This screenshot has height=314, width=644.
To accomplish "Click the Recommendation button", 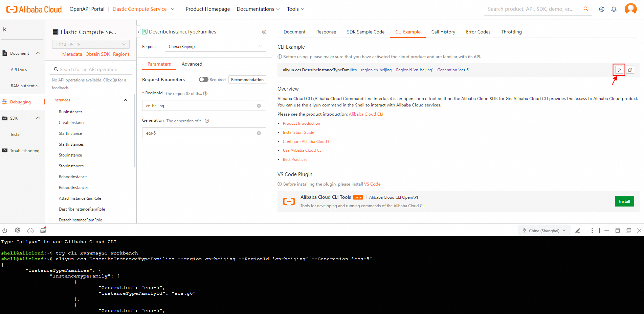I will click(x=247, y=80).
